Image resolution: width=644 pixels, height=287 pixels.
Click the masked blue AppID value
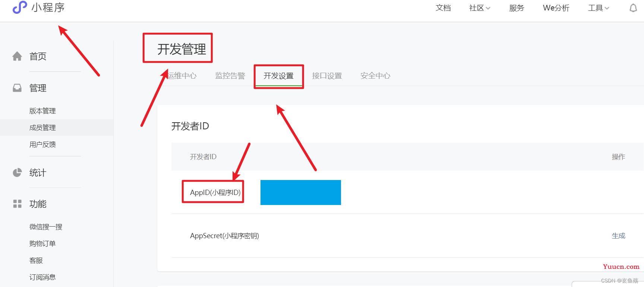click(x=301, y=192)
